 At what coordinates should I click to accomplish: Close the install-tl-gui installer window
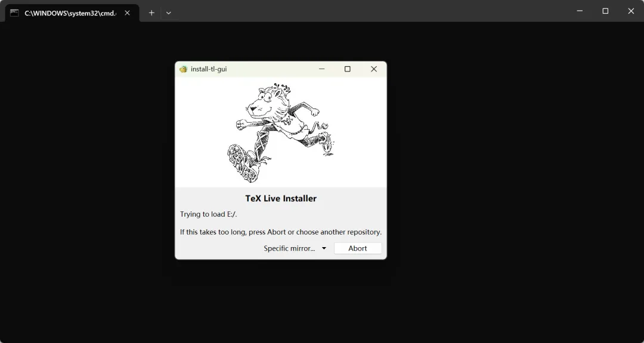coord(374,69)
